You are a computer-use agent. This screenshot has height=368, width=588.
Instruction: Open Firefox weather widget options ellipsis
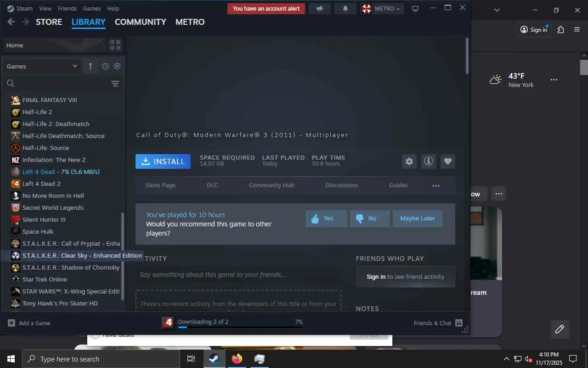coord(554,80)
